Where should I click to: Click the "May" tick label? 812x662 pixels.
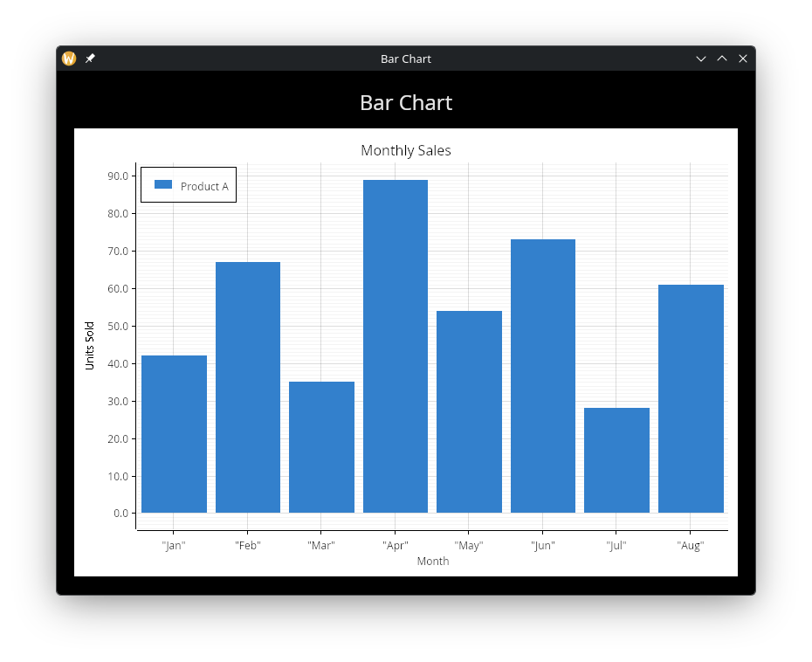[469, 544]
